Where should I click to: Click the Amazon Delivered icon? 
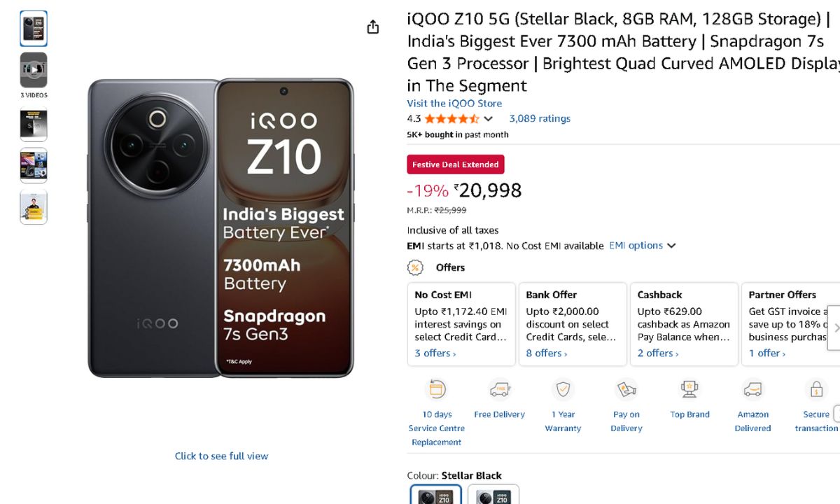(752, 389)
